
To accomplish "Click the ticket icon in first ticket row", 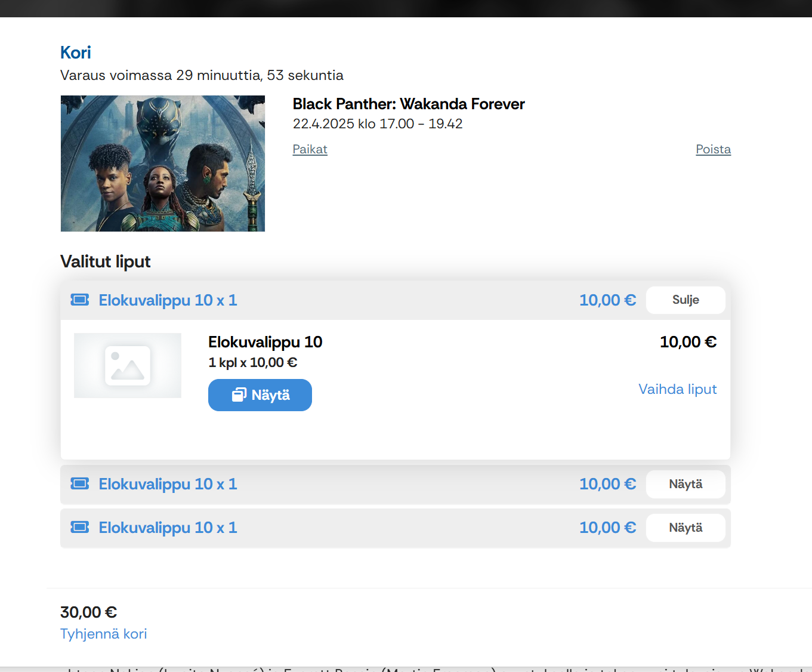I will coord(80,300).
